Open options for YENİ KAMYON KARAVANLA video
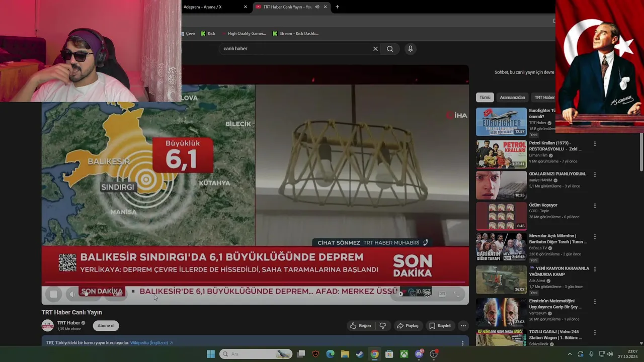644x362 pixels. pos(595,269)
